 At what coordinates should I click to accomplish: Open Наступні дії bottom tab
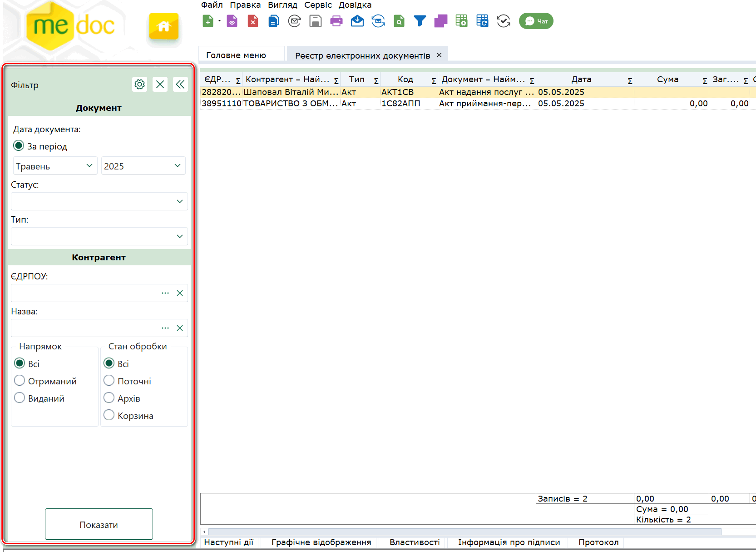[x=229, y=542]
